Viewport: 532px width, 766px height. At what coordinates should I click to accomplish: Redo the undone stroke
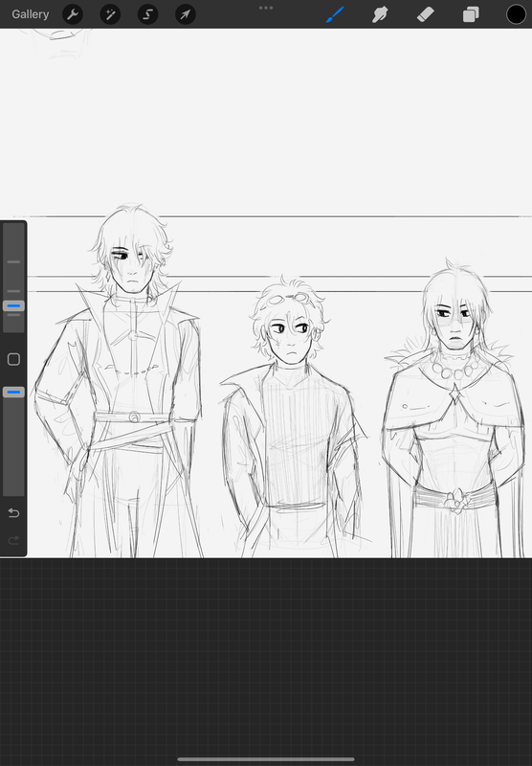pyautogui.click(x=13, y=540)
